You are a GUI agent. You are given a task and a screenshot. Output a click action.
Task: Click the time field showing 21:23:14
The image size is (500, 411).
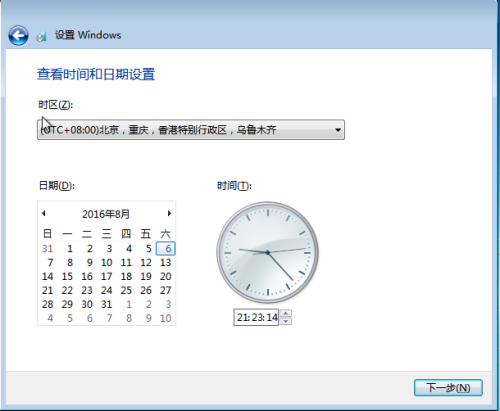tap(256, 317)
